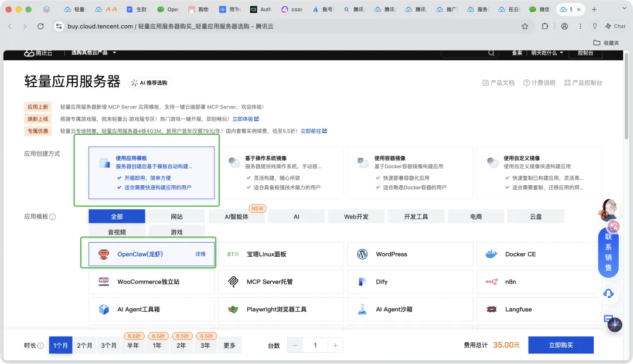The width and height of the screenshot is (633, 364).
Task: Open the 控制台 button in header
Action: tap(586, 53)
